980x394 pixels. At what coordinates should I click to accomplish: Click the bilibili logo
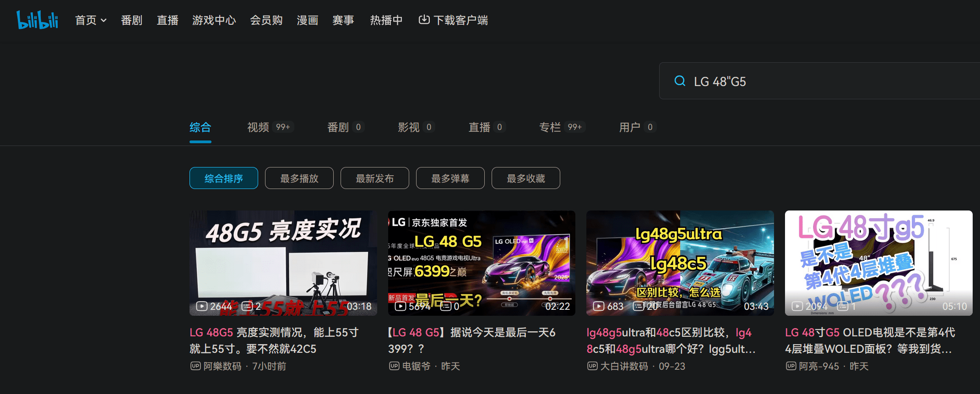[x=38, y=20]
